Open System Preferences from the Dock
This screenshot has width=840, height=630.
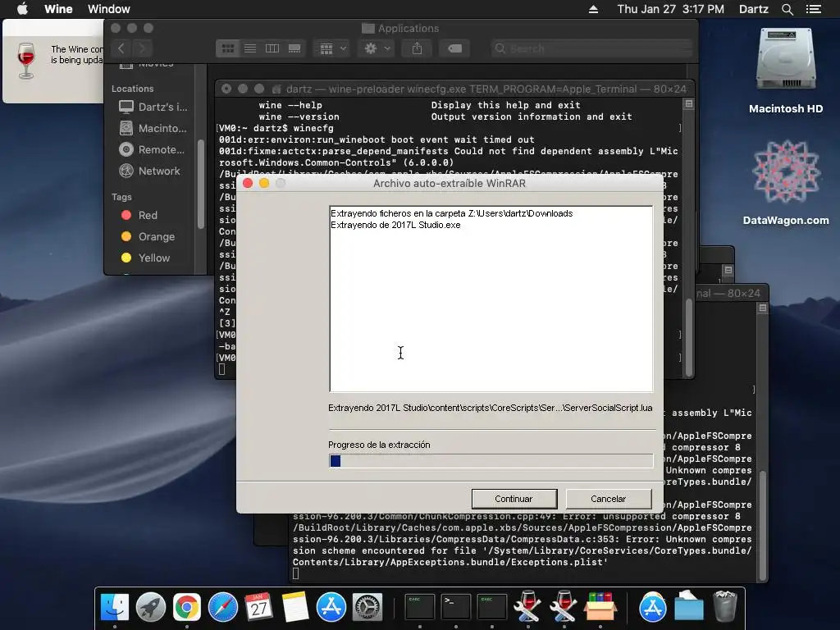367,607
